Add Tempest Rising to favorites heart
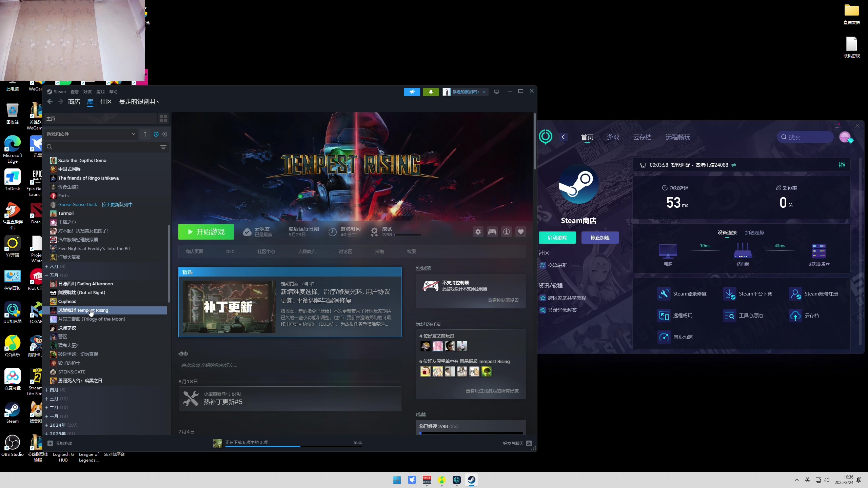This screenshot has height=488, width=868. coord(521,232)
